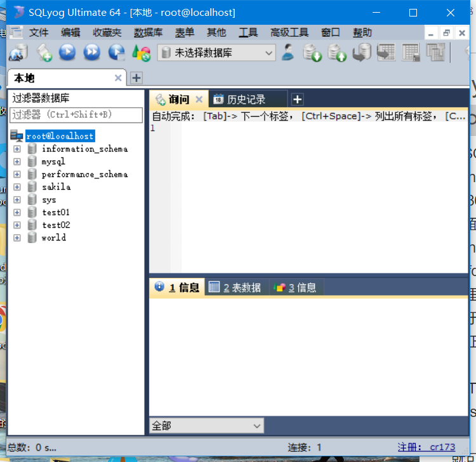Click the root@localhost server icon
The width and height of the screenshot is (476, 462).
tap(17, 136)
